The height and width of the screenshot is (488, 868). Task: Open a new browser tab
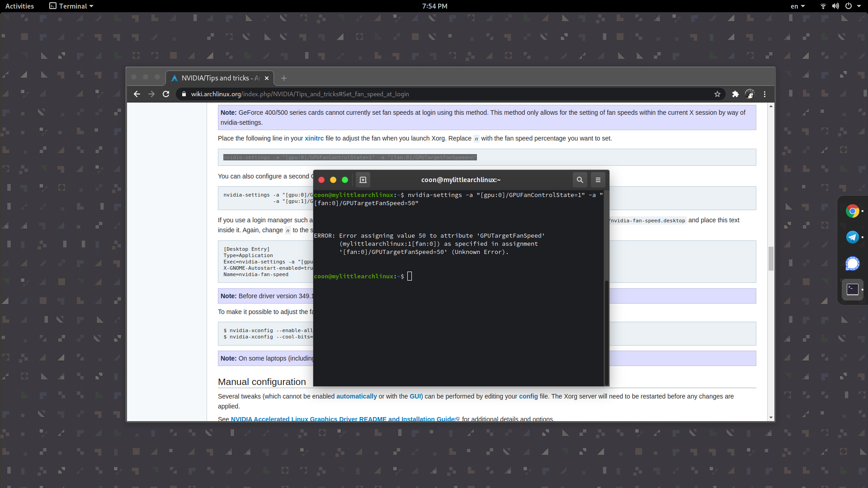[x=284, y=78]
